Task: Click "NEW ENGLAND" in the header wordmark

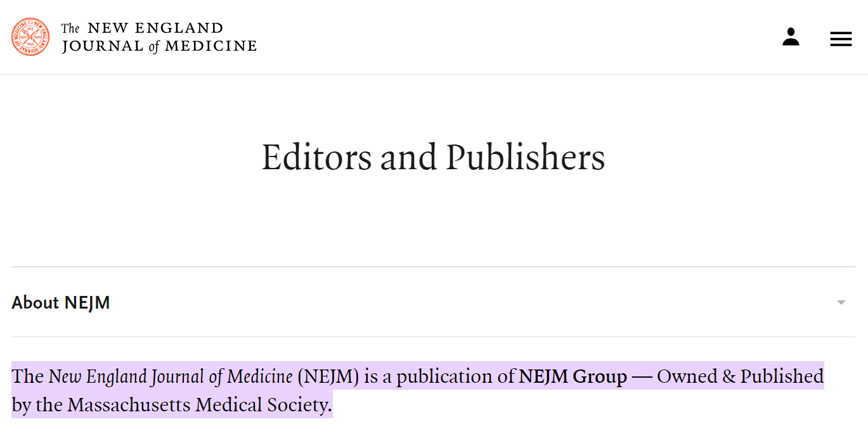Action: click(x=155, y=29)
